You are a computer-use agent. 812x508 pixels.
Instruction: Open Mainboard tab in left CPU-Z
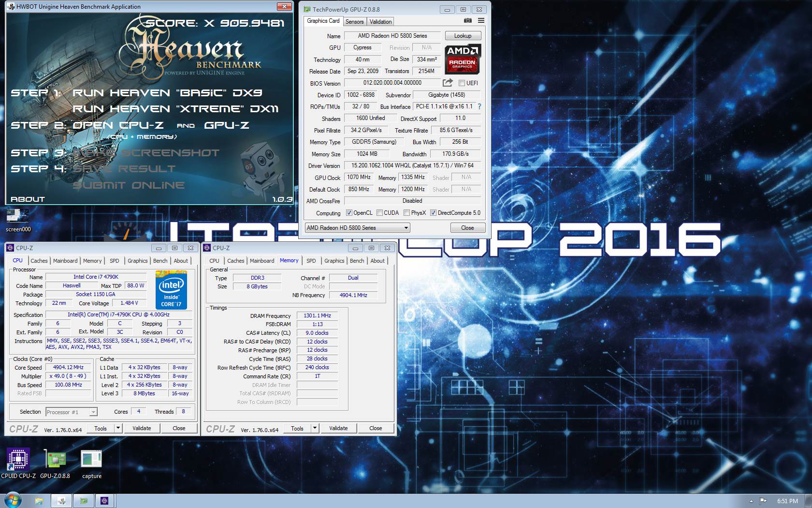(x=65, y=260)
